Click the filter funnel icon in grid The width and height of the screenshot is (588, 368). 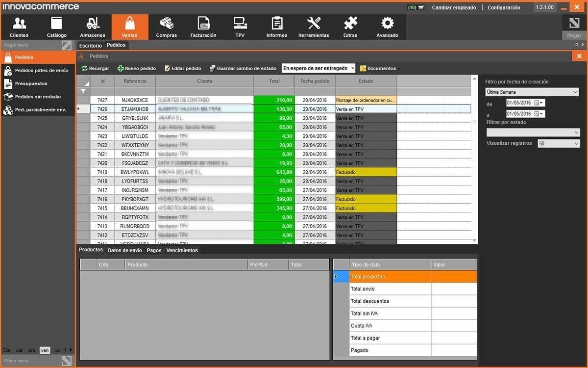pyautogui.click(x=83, y=91)
